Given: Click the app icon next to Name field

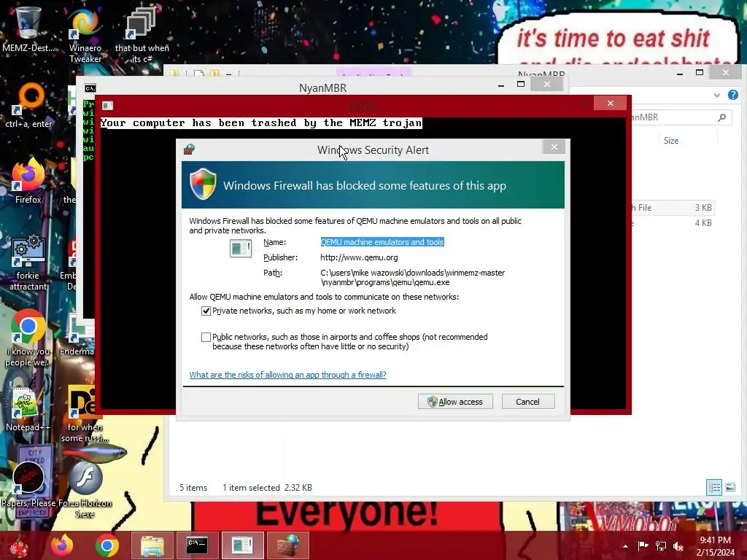Looking at the screenshot, I should click(x=241, y=248).
